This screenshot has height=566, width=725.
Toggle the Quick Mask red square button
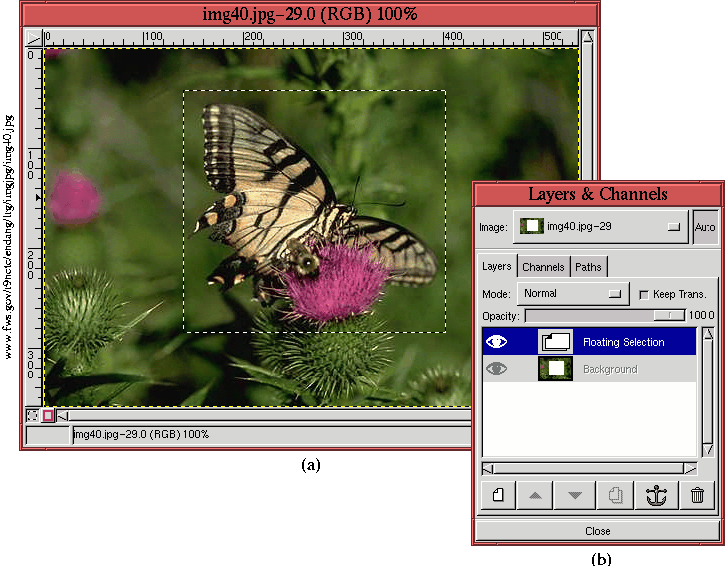coord(48,415)
